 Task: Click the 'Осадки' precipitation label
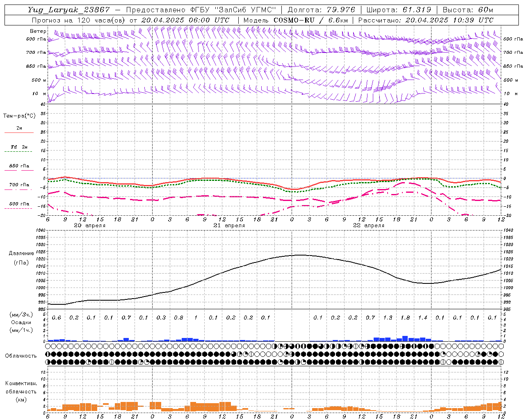[21, 322]
